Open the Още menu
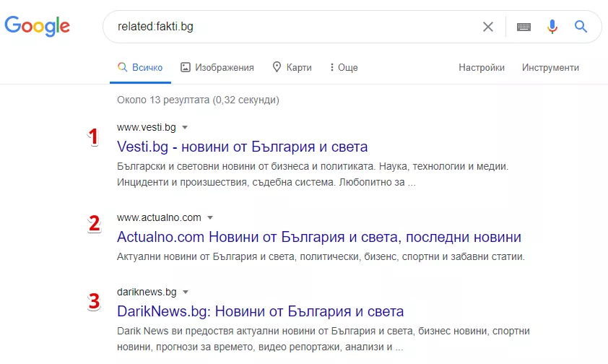The width and height of the screenshot is (608, 364). (344, 67)
